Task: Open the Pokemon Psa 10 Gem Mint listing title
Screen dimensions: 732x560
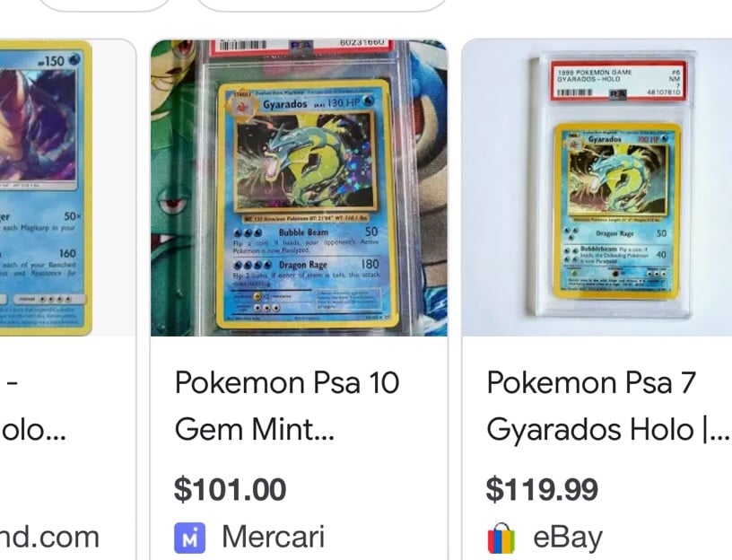Action: tap(287, 406)
